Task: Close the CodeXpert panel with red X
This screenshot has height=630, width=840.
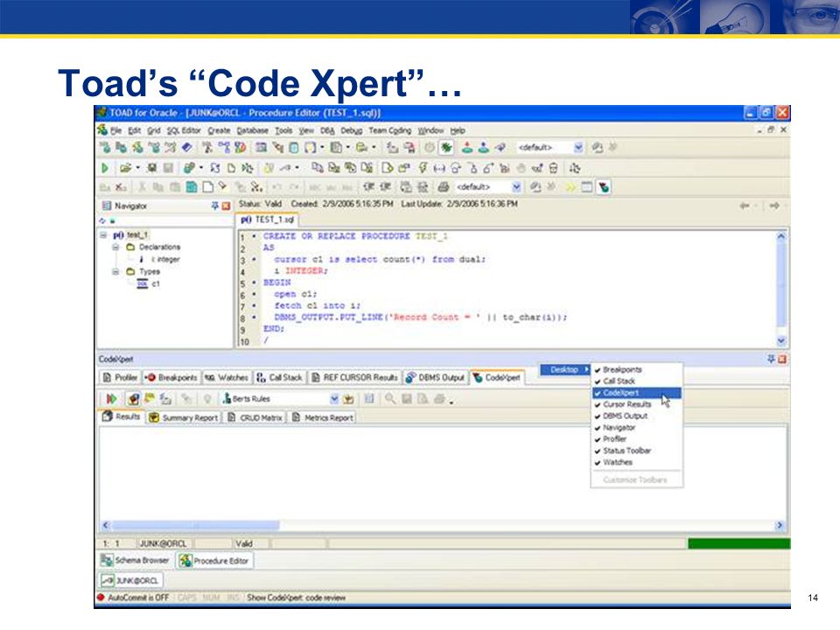Action: pyautogui.click(x=782, y=359)
